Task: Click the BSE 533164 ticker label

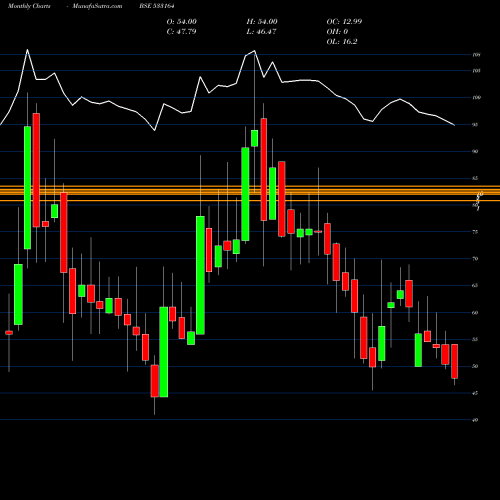Action: 157,6
